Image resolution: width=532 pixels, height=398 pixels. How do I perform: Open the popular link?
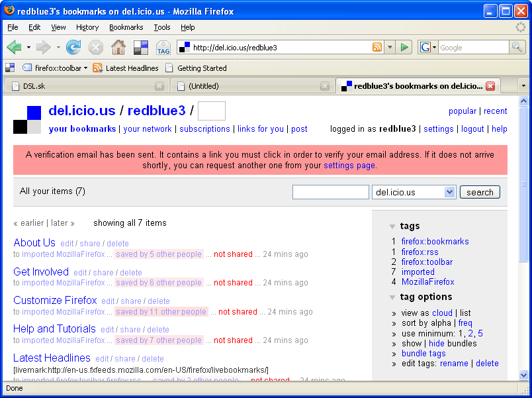coord(463,111)
